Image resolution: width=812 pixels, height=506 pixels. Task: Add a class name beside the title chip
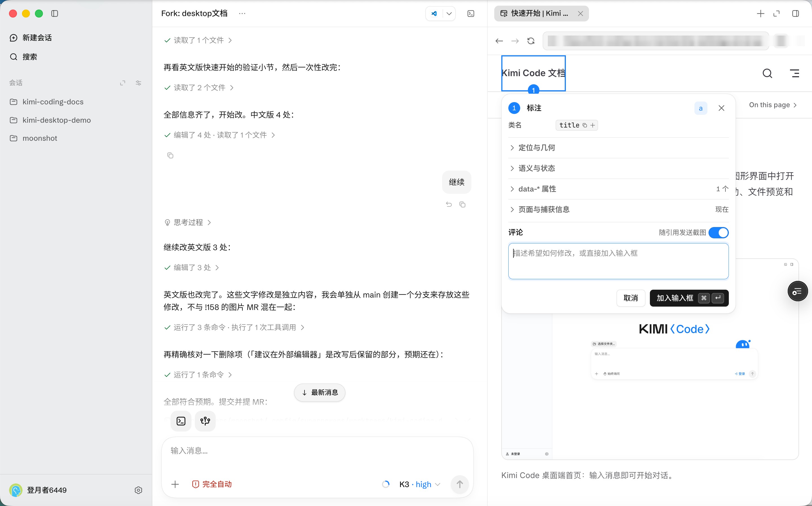(x=593, y=125)
